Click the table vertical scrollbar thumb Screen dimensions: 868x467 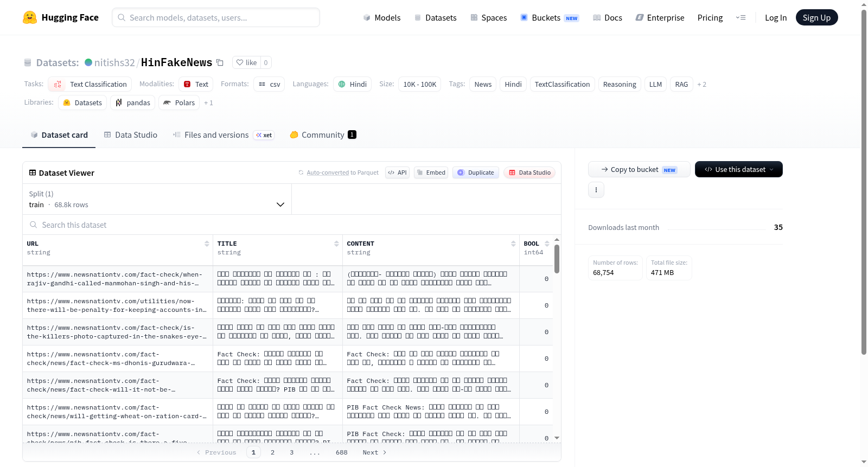(557, 259)
